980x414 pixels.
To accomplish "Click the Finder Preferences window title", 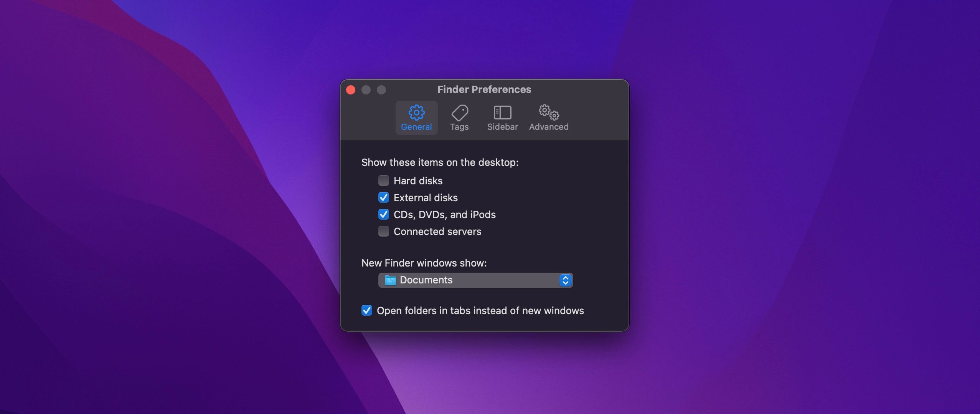I will [484, 89].
